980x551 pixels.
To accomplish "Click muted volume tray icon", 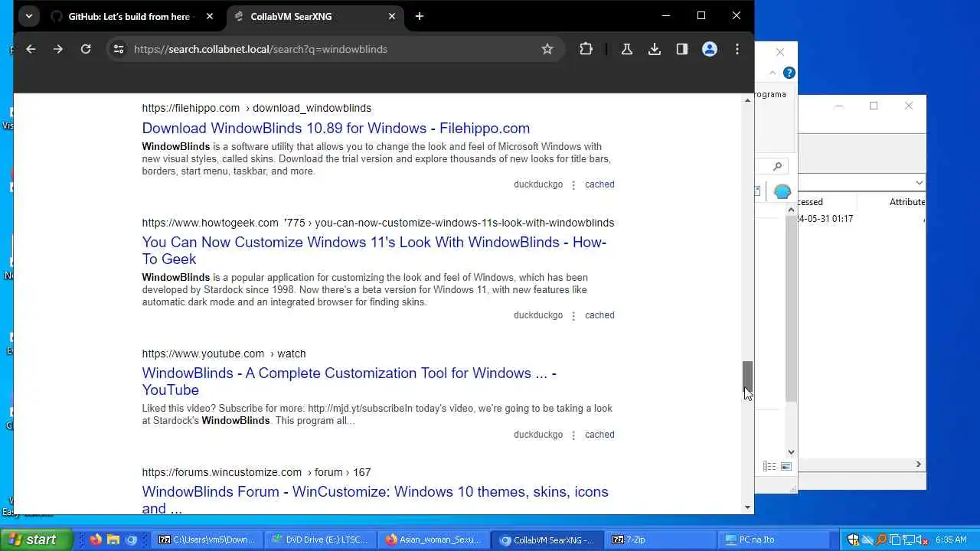I will (x=921, y=540).
